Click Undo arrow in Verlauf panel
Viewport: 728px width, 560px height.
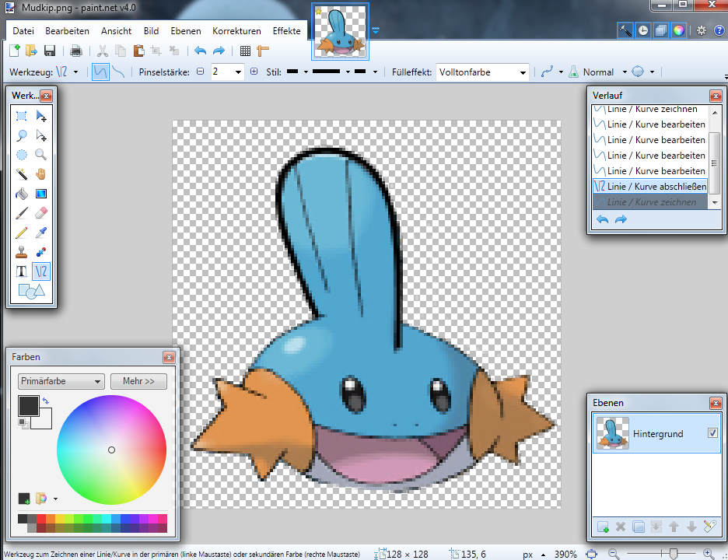point(602,219)
